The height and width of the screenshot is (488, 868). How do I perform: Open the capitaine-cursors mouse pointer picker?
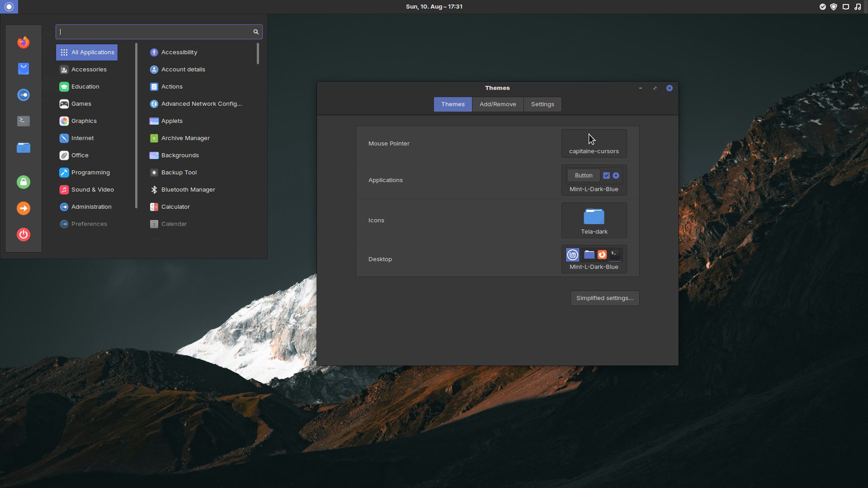click(x=594, y=143)
